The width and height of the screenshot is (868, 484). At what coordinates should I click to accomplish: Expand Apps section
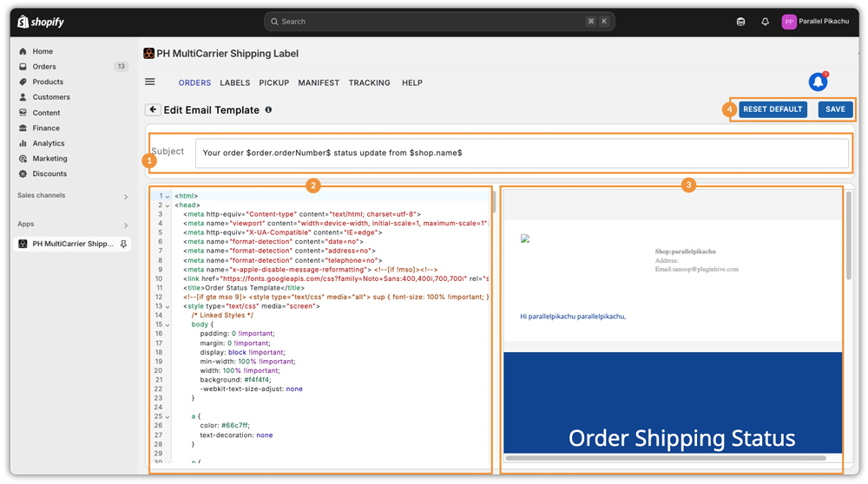126,226
